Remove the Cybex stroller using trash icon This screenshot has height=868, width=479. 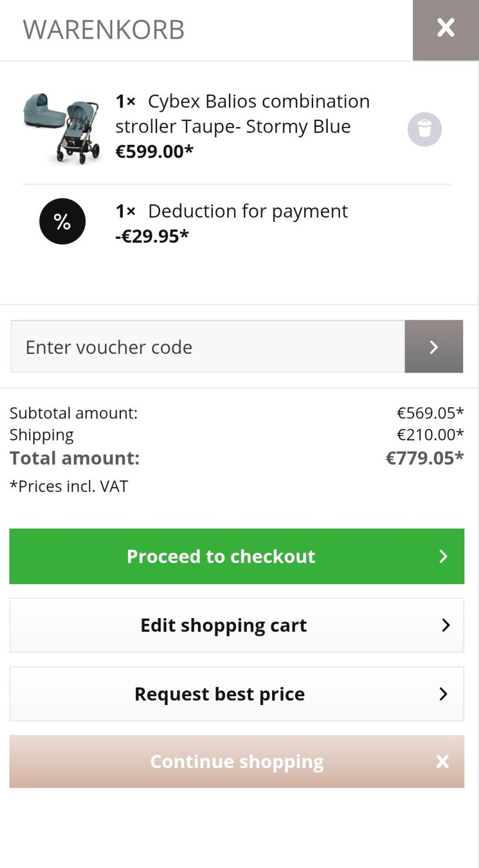tap(425, 129)
